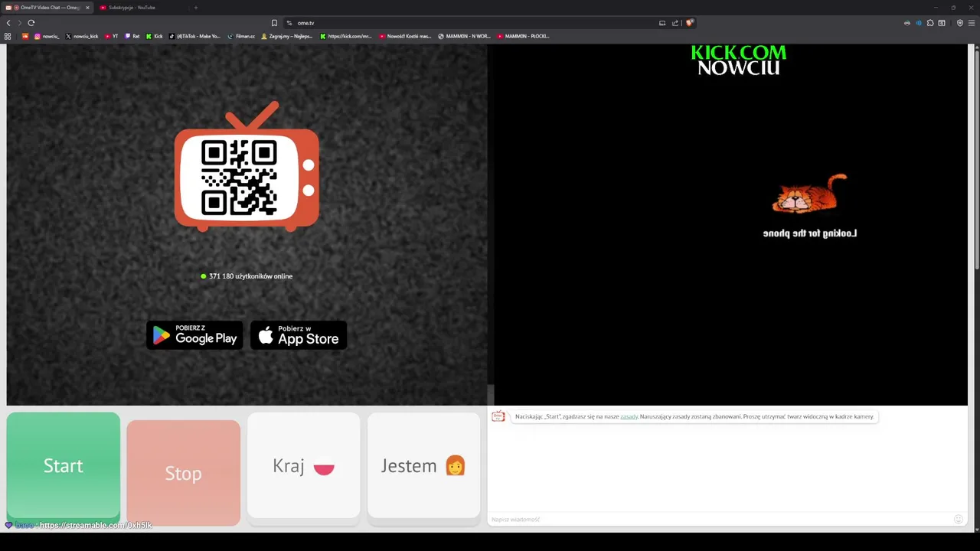The height and width of the screenshot is (551, 980).
Task: Open the Kick bookmark
Action: [155, 36]
